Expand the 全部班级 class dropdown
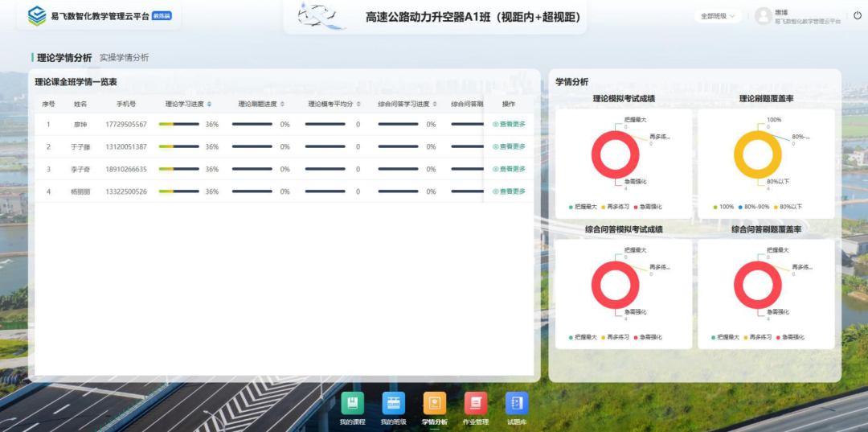The height and width of the screenshot is (432, 868). coord(718,16)
